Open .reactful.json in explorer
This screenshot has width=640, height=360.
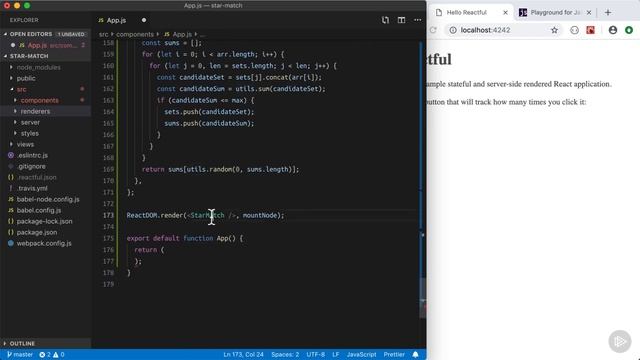point(37,177)
